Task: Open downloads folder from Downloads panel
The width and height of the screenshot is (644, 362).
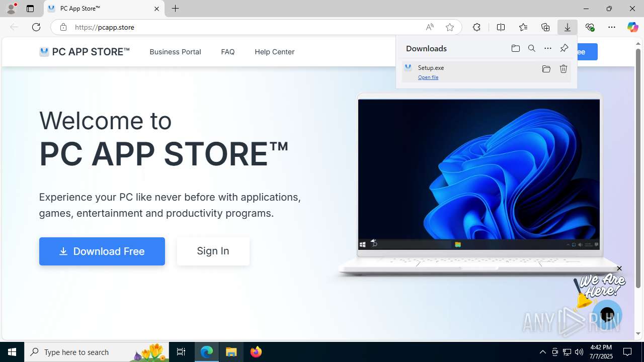Action: point(516,48)
